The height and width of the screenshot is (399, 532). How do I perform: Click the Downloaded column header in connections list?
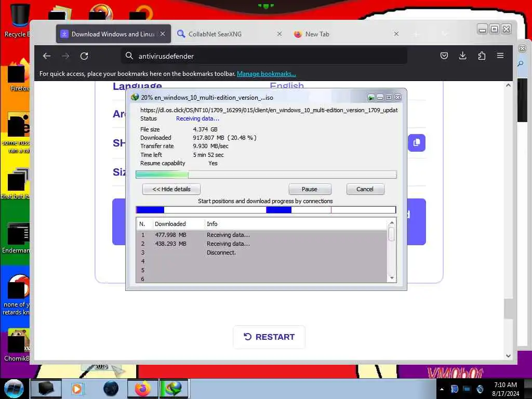(x=179, y=224)
